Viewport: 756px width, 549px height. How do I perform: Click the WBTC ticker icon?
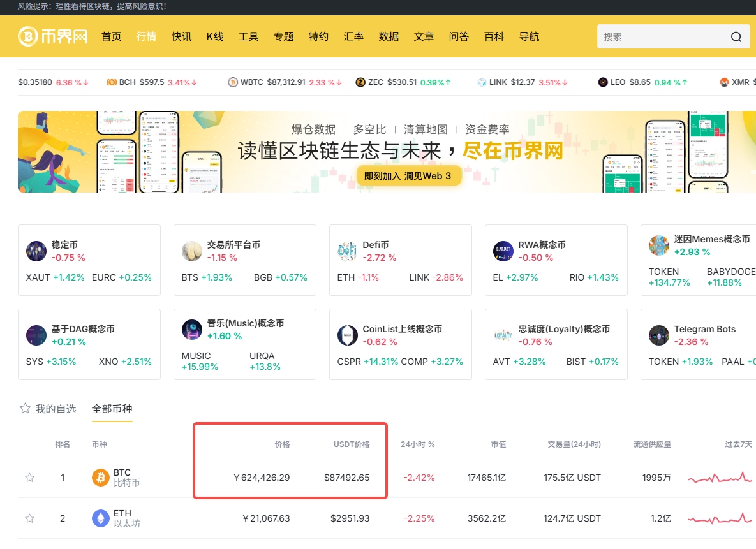pyautogui.click(x=233, y=82)
